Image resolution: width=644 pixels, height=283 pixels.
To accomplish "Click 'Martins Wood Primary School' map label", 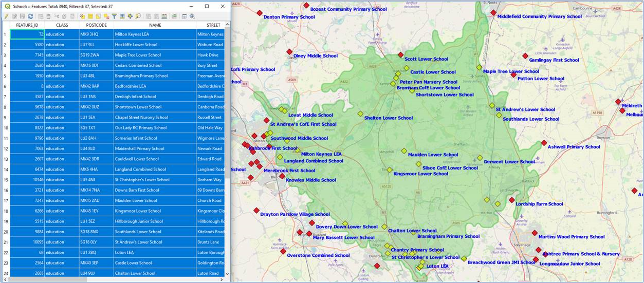I will coord(572,237).
